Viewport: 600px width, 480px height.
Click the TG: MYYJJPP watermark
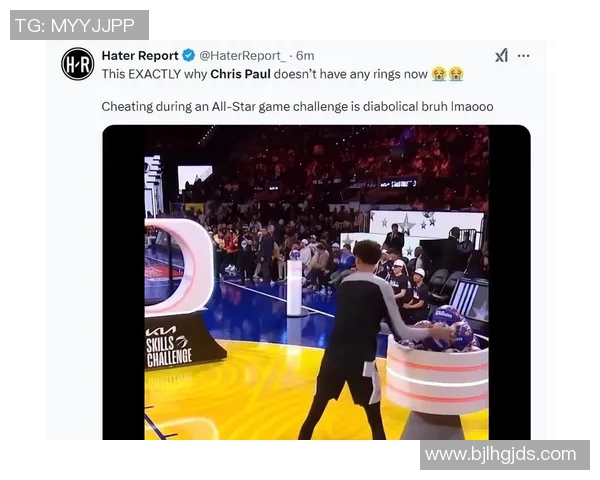79,25
